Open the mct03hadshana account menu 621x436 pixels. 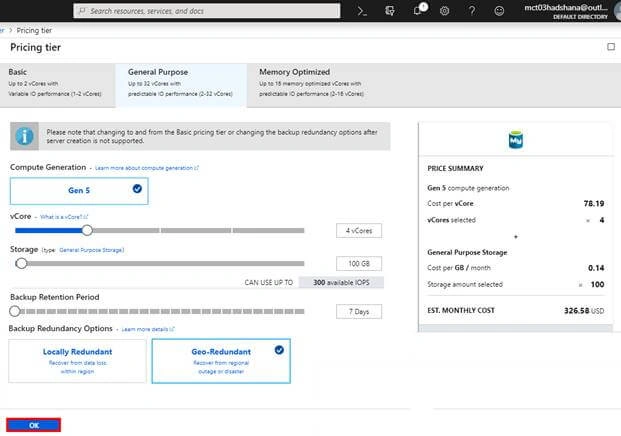coord(566,11)
